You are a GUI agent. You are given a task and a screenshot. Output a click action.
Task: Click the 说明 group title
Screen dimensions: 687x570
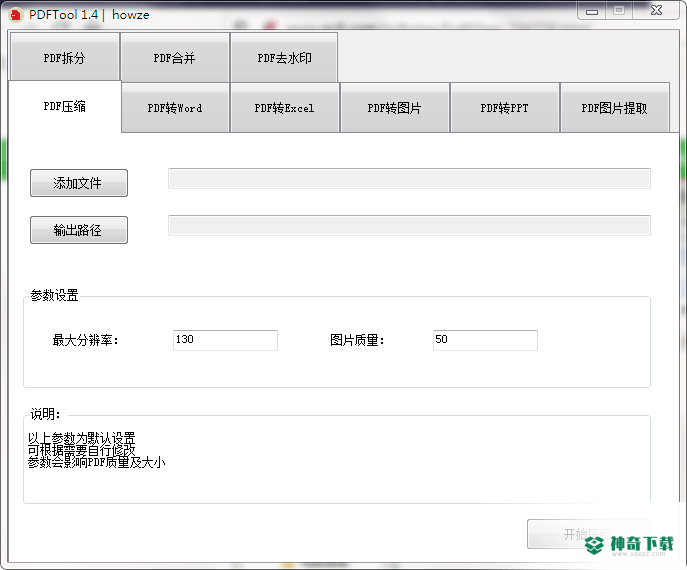45,414
